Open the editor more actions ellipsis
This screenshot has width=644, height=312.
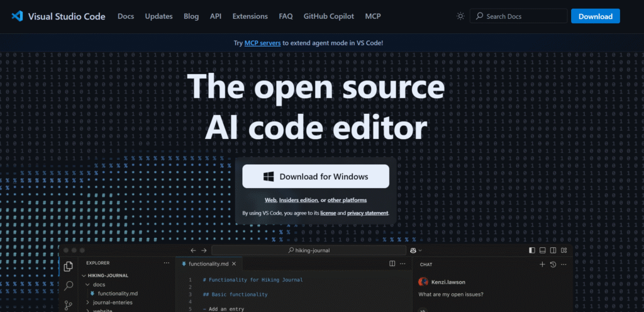point(403,264)
